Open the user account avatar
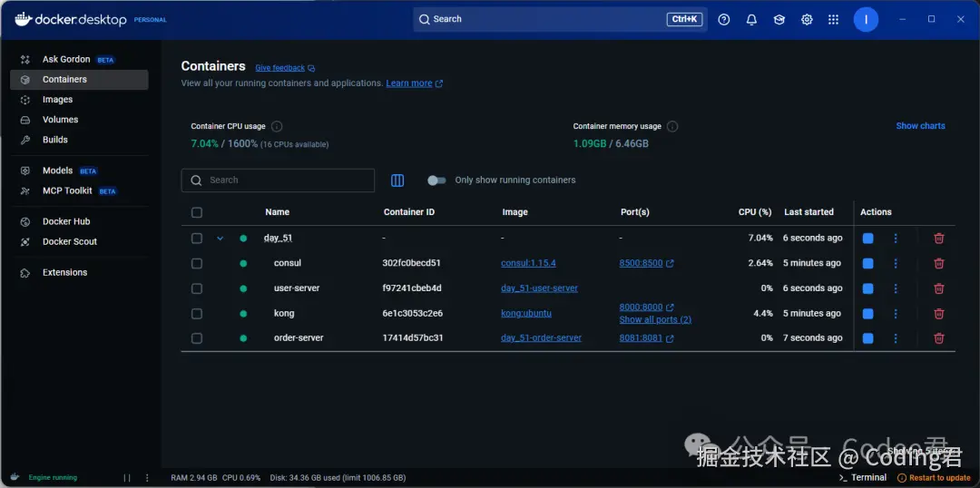The width and height of the screenshot is (980, 488). (x=866, y=19)
